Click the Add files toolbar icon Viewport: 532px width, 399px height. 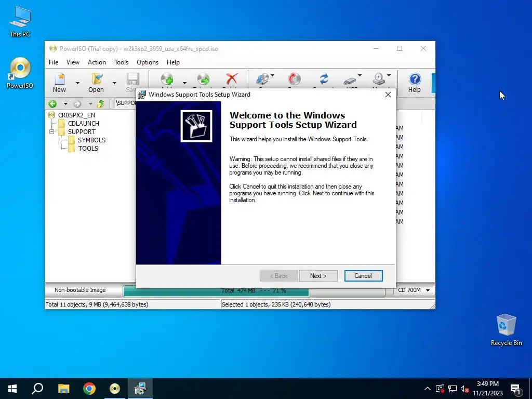click(167, 79)
